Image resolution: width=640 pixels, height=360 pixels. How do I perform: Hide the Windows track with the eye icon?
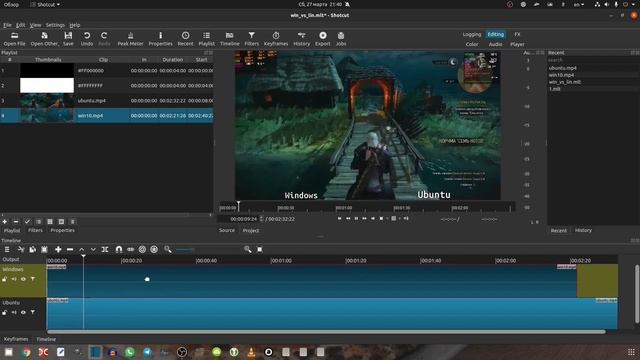(23, 279)
